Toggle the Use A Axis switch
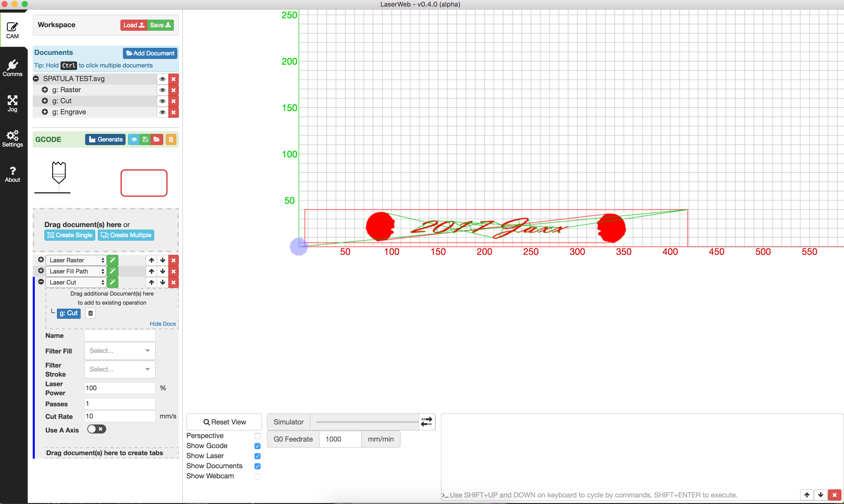The width and height of the screenshot is (844, 504). click(x=96, y=430)
